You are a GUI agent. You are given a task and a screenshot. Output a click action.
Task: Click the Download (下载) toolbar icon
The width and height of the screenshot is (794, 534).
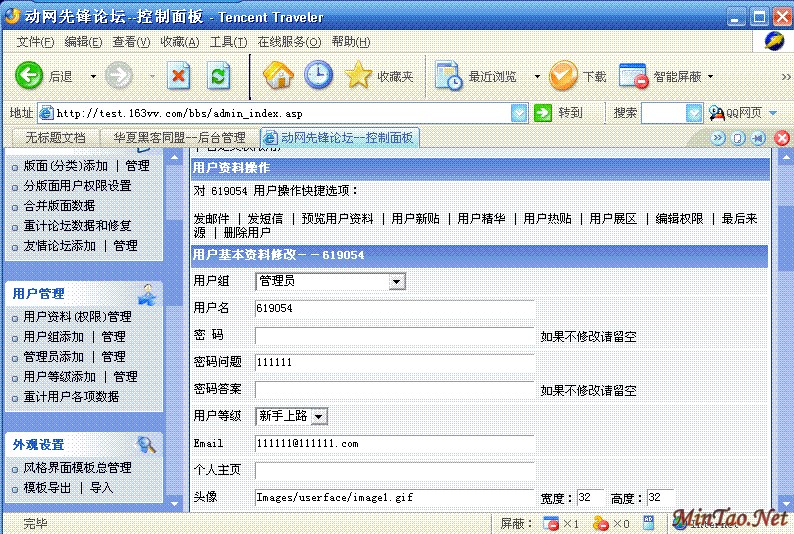click(x=564, y=76)
